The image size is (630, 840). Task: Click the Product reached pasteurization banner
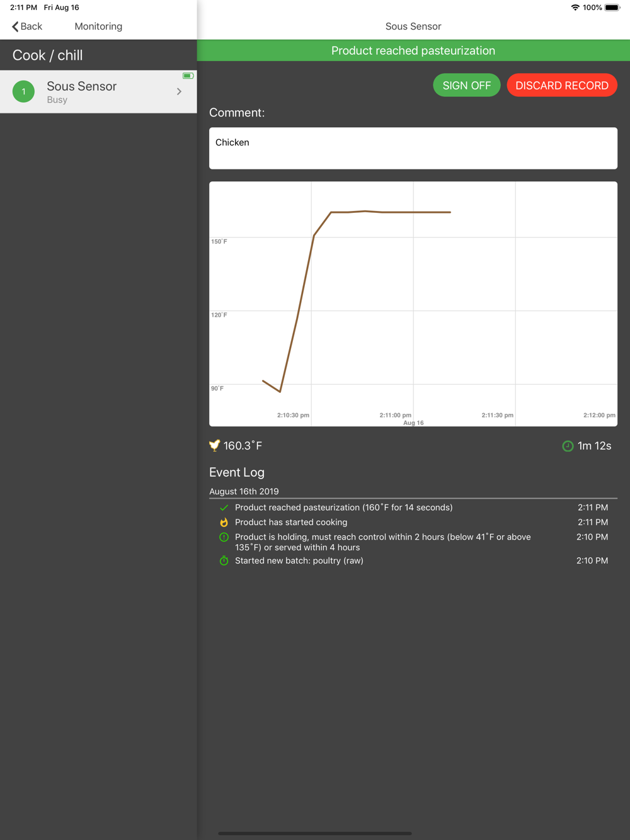(413, 50)
